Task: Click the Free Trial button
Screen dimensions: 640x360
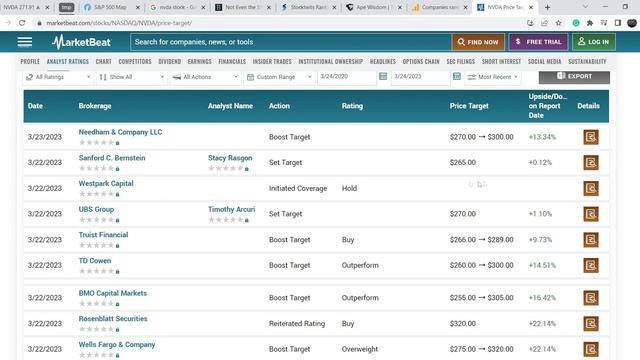Action: pyautogui.click(x=538, y=42)
